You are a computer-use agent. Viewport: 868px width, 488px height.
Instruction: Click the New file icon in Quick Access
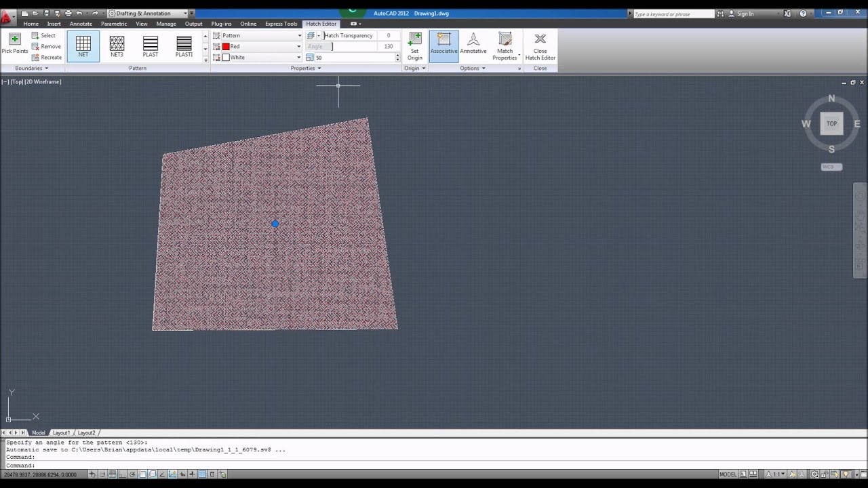point(24,14)
